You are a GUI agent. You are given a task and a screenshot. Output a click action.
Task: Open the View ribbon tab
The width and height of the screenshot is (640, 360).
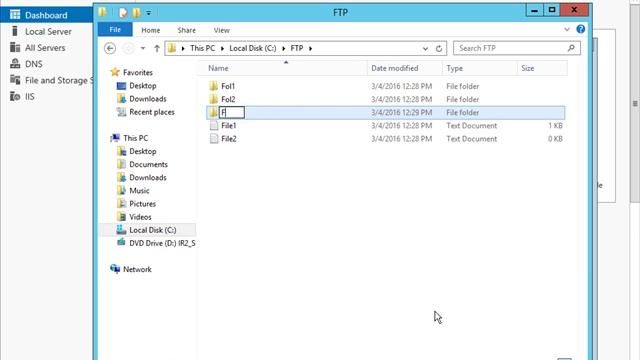pyautogui.click(x=222, y=30)
